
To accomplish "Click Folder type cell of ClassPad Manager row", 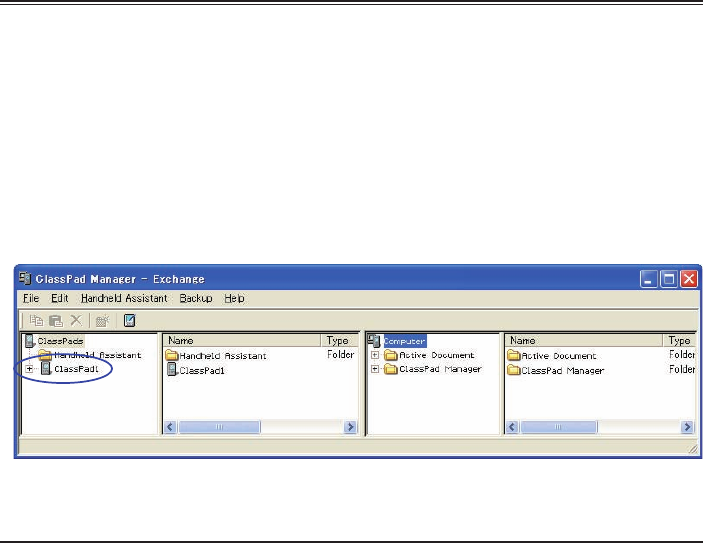I will point(682,369).
